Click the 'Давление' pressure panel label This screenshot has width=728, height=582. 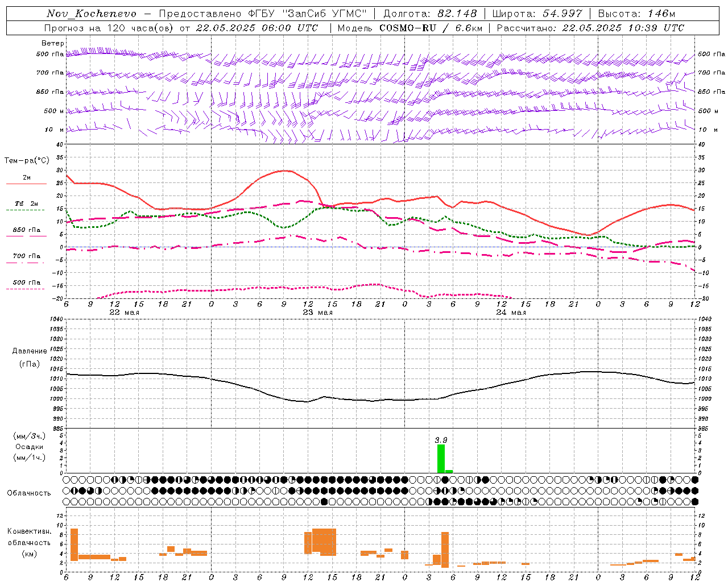(x=29, y=351)
